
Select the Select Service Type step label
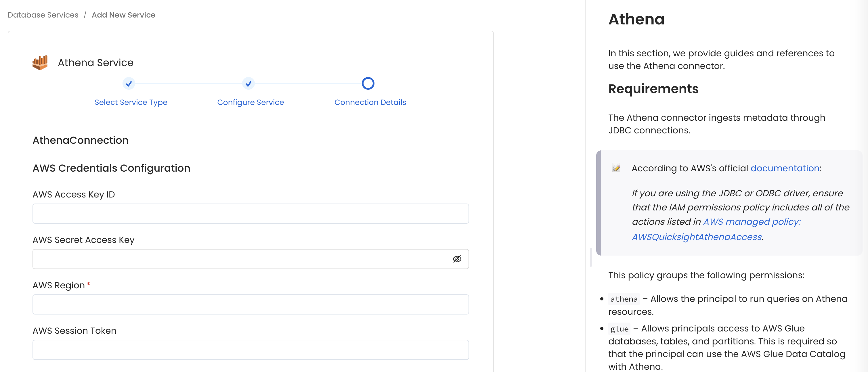click(131, 102)
